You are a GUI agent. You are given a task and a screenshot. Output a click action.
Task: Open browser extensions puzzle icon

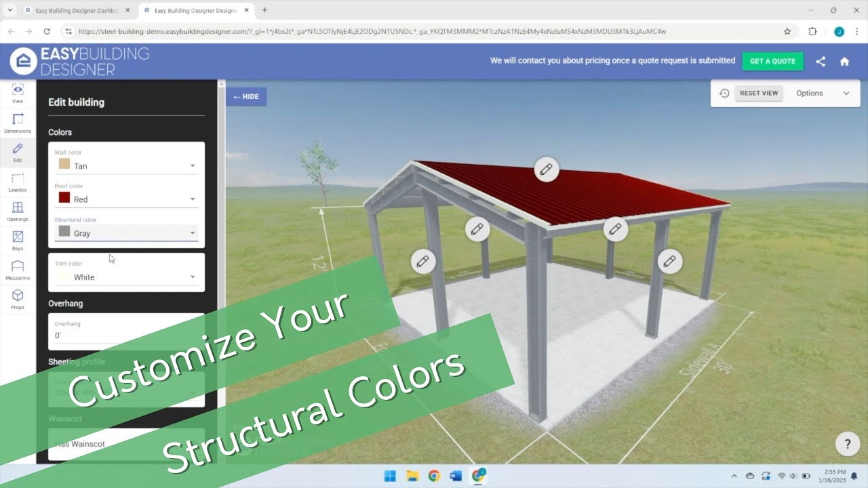click(812, 31)
